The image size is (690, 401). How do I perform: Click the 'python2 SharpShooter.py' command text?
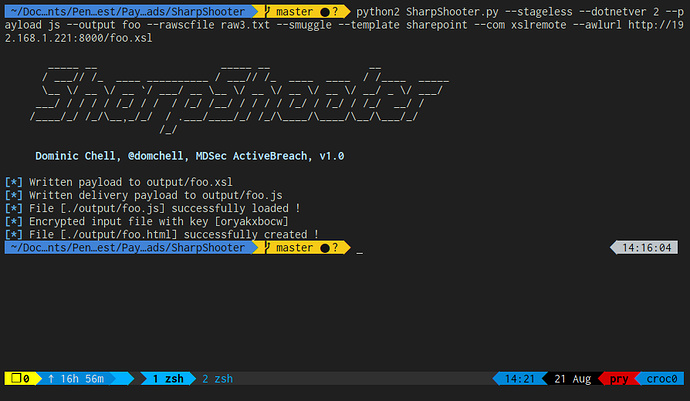(x=427, y=11)
